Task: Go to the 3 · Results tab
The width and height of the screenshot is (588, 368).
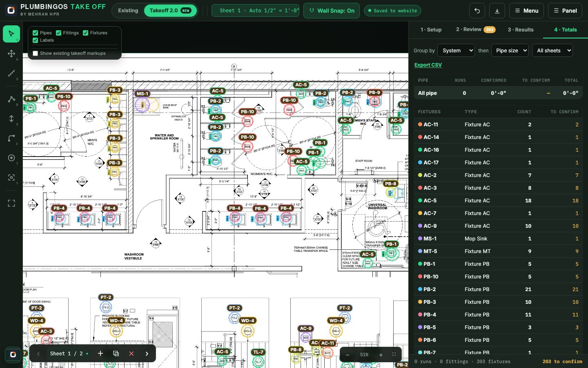Action: (x=521, y=29)
